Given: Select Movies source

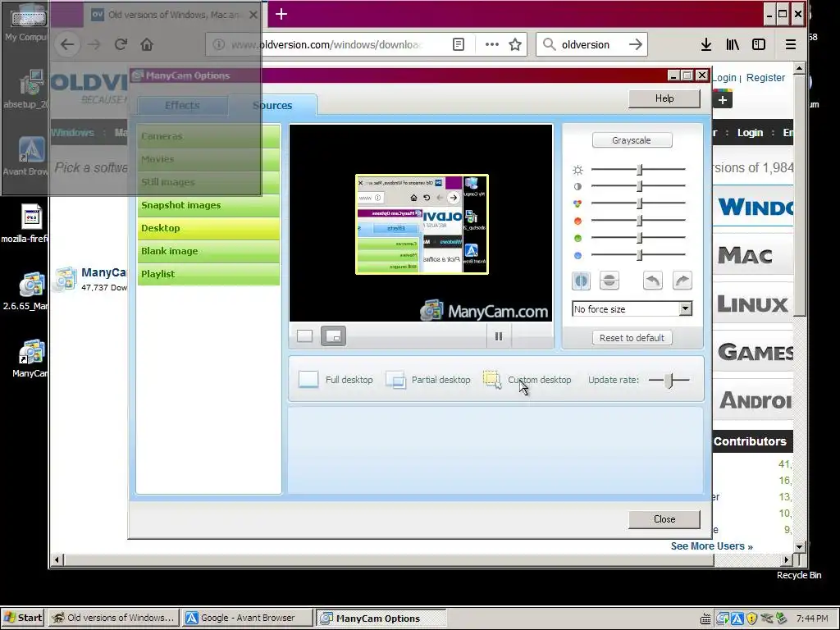Looking at the screenshot, I should click(208, 160).
